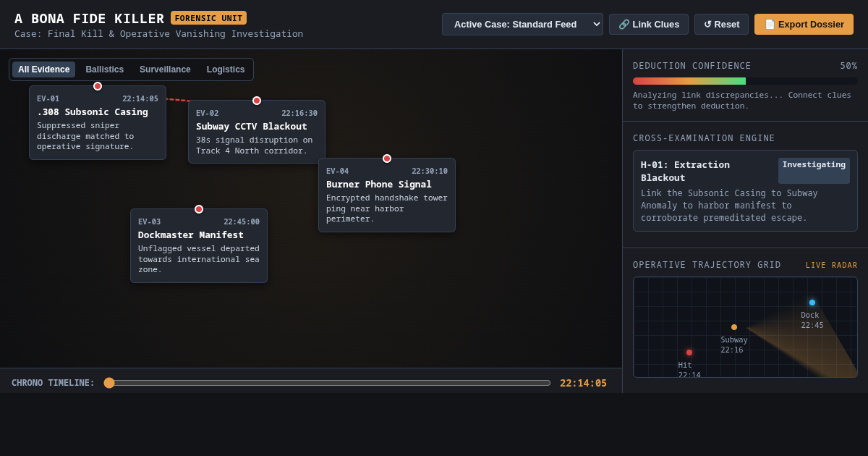Screen dimensions: 868x456
Task: Click the red pin on EV-02 card
Action: 257,101
